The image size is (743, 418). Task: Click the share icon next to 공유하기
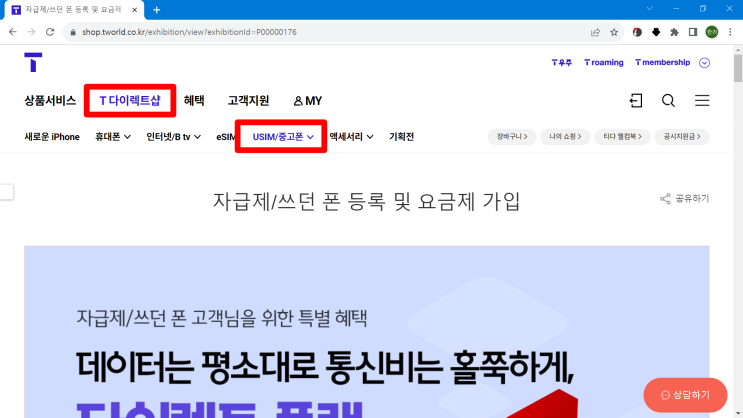(x=665, y=199)
